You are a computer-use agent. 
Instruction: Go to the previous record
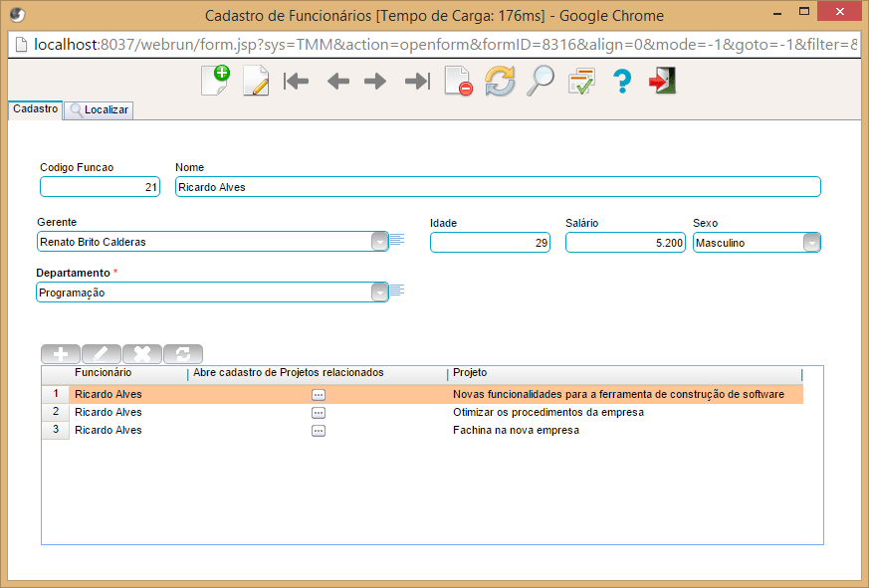click(337, 82)
